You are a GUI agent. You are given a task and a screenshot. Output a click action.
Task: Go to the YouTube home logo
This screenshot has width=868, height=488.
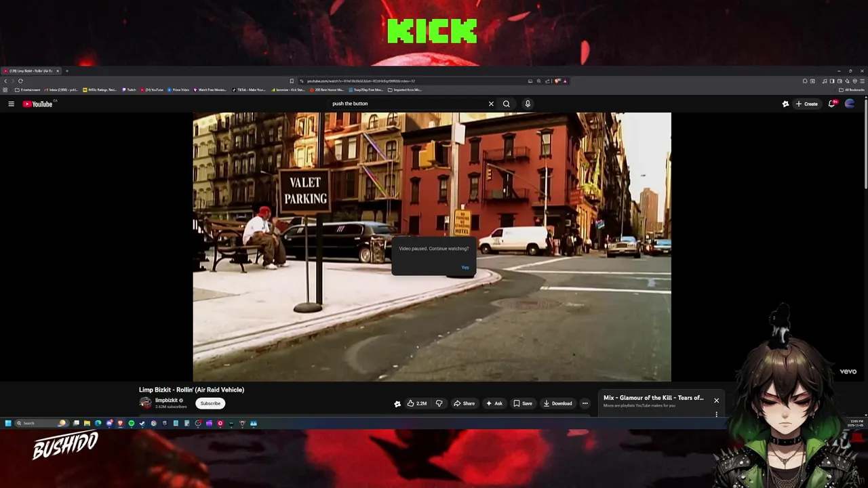(x=37, y=104)
